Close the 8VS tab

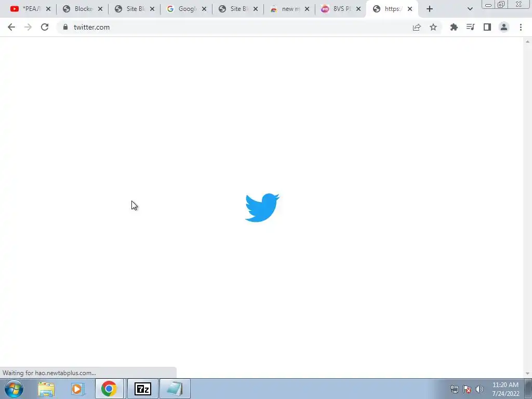358,9
